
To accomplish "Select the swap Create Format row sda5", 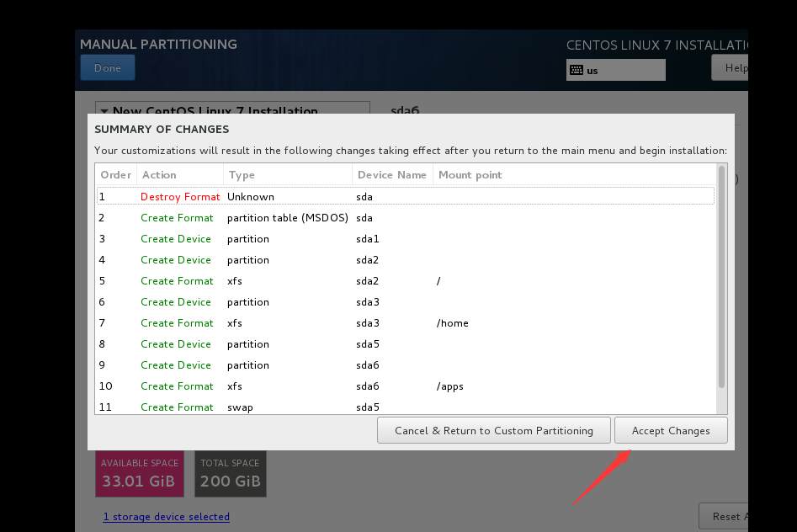I will pos(406,407).
